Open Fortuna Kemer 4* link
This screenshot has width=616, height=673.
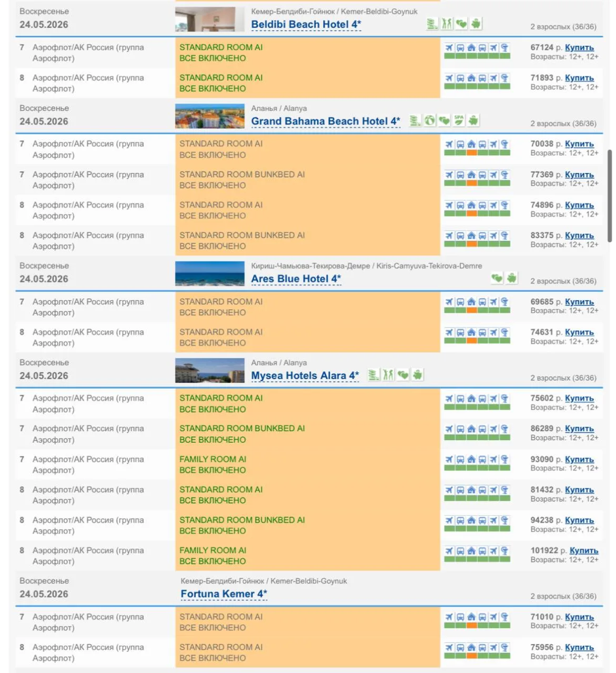(224, 594)
